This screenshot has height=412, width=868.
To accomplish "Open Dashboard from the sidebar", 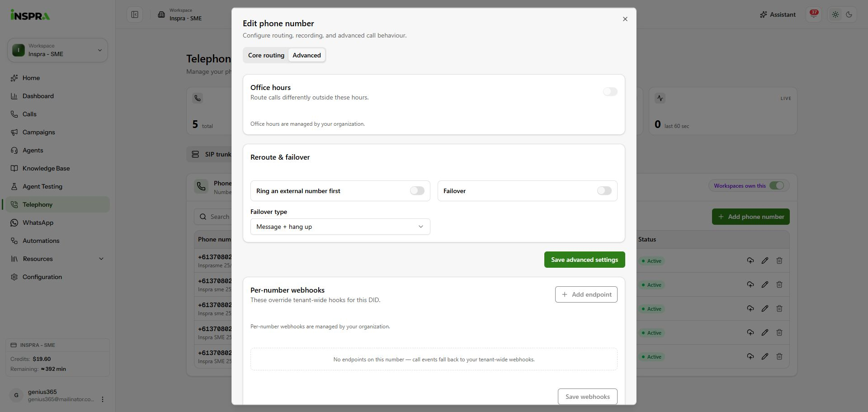I will pos(57,96).
